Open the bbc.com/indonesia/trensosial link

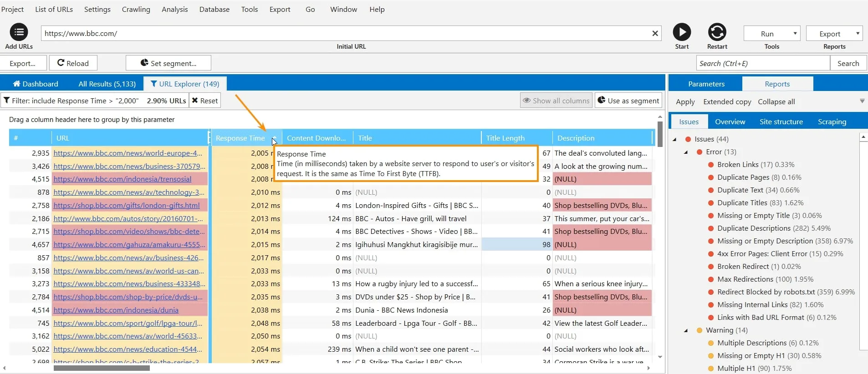(123, 179)
